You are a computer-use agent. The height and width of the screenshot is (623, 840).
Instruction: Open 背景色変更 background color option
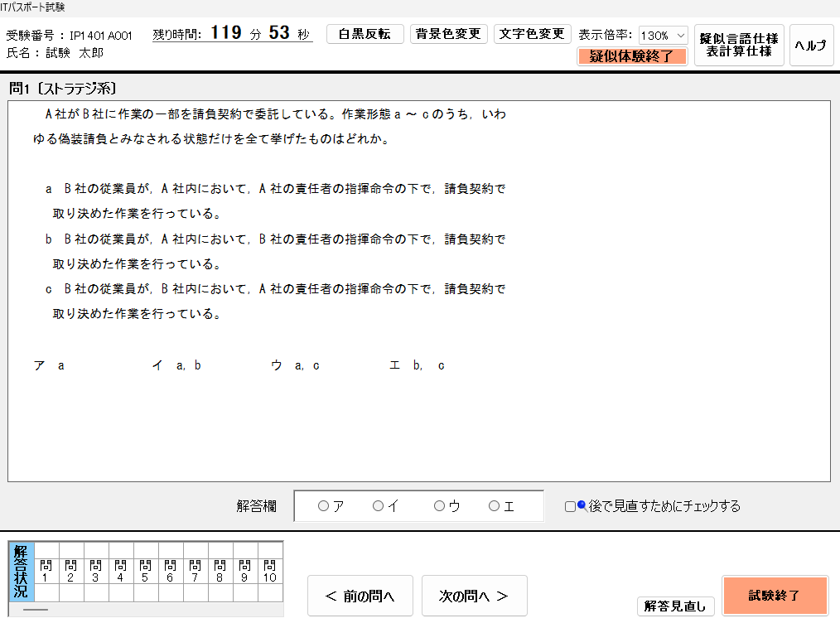(448, 34)
